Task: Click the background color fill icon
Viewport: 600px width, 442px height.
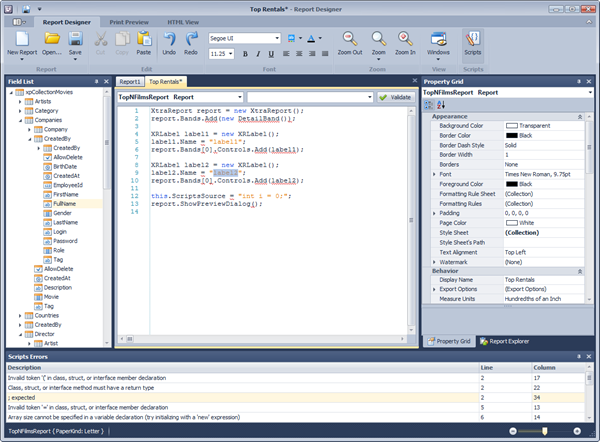Action: pyautogui.click(x=291, y=38)
